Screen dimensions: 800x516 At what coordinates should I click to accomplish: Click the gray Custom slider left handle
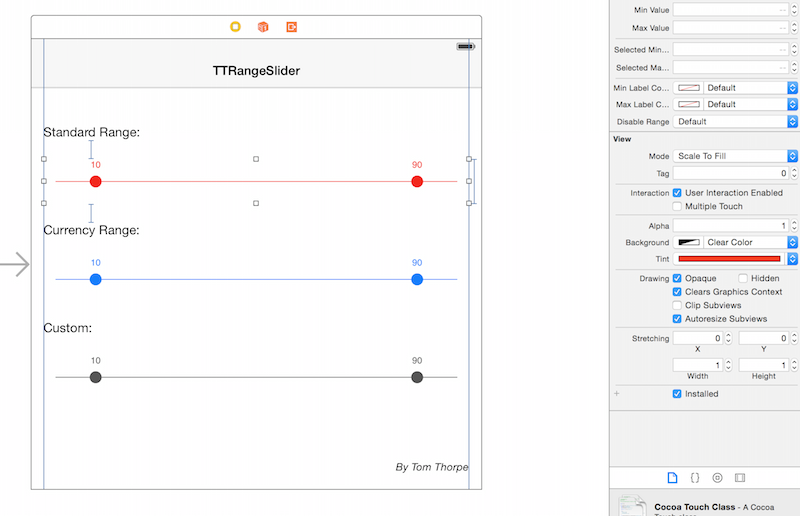[x=95, y=377]
